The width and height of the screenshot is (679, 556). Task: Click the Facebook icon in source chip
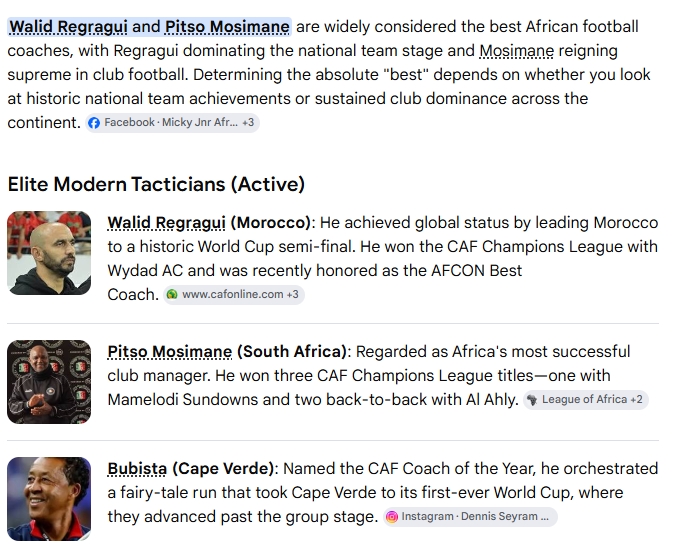(x=94, y=123)
